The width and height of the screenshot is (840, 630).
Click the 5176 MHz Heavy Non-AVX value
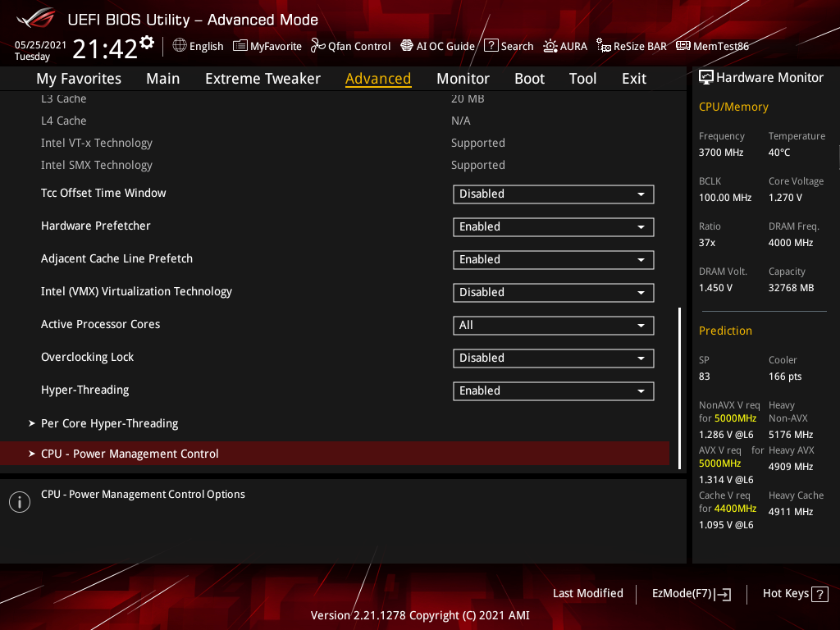click(x=790, y=435)
